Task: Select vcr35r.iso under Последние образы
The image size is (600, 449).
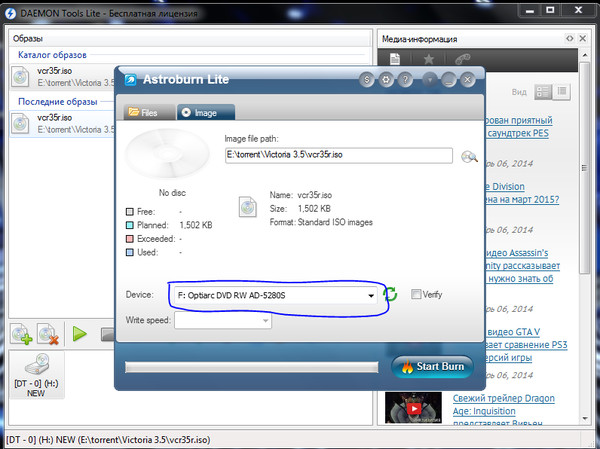Action: (63, 123)
